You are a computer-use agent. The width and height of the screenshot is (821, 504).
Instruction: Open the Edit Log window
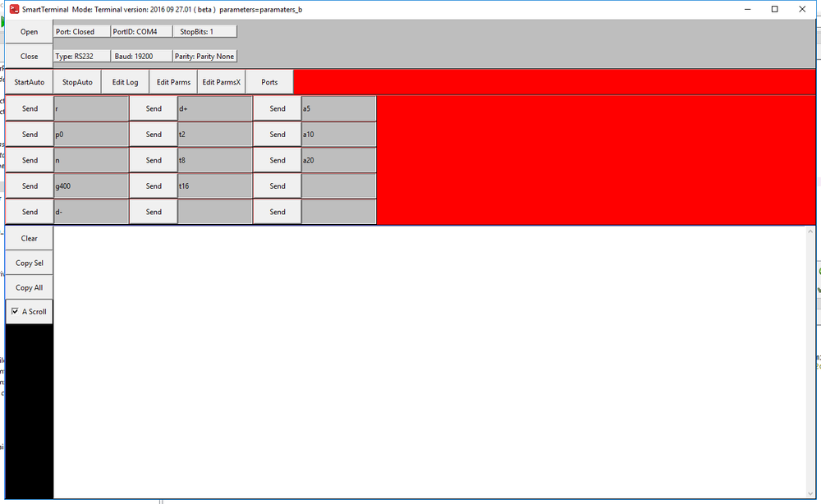pyautogui.click(x=125, y=82)
